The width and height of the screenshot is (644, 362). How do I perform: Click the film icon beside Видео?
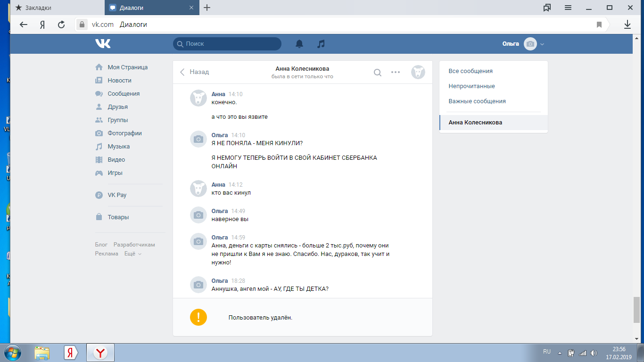[99, 160]
